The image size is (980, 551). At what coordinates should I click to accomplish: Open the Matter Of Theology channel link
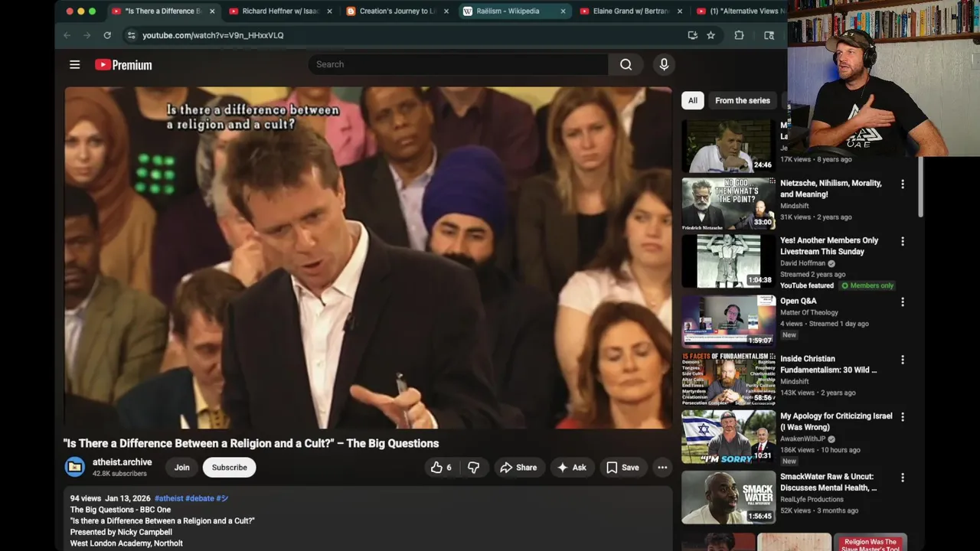click(809, 312)
